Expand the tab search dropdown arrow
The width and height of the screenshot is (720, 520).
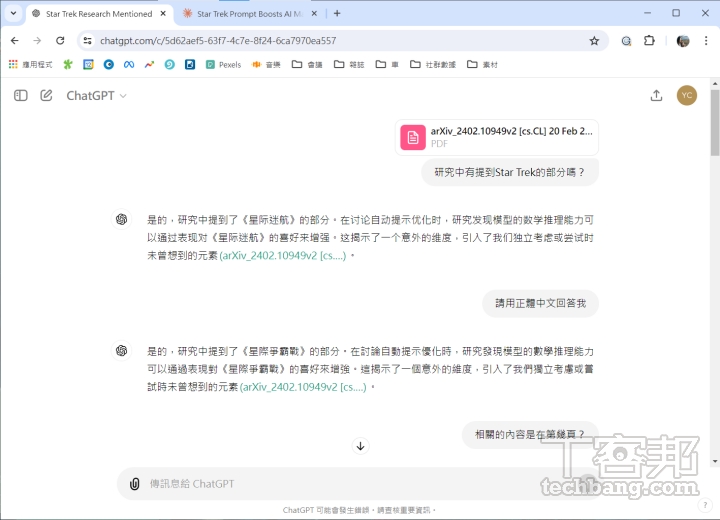(x=13, y=13)
